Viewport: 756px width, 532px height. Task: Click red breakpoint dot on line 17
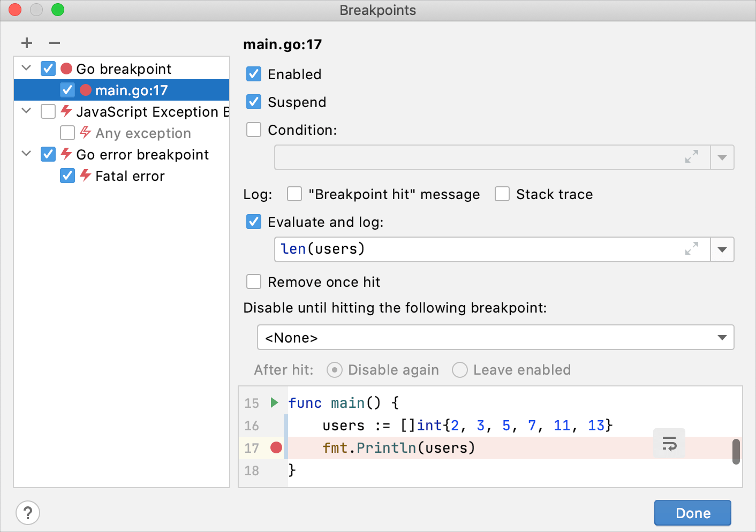tap(276, 447)
